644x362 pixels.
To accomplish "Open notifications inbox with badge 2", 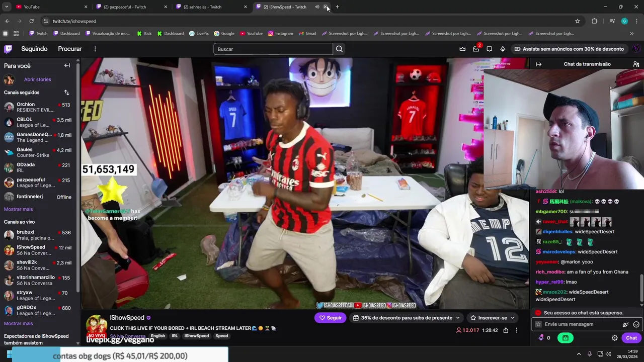I will pos(476,49).
